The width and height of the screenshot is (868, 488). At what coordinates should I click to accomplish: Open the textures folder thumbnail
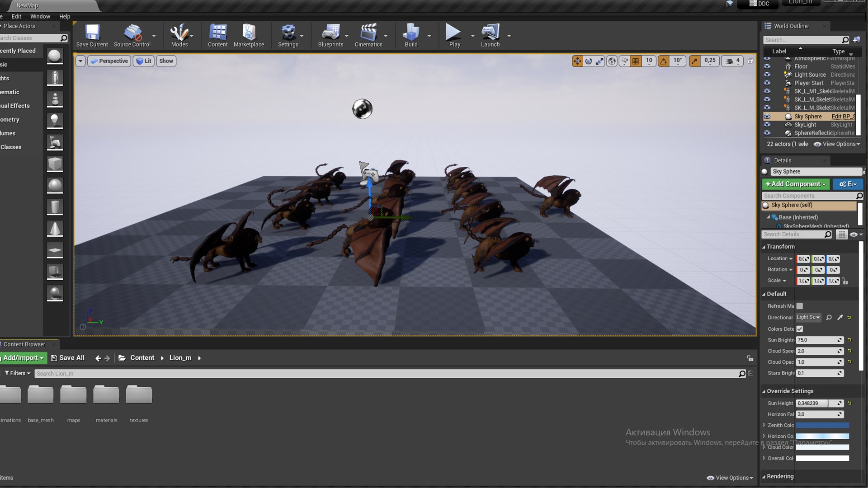point(139,395)
